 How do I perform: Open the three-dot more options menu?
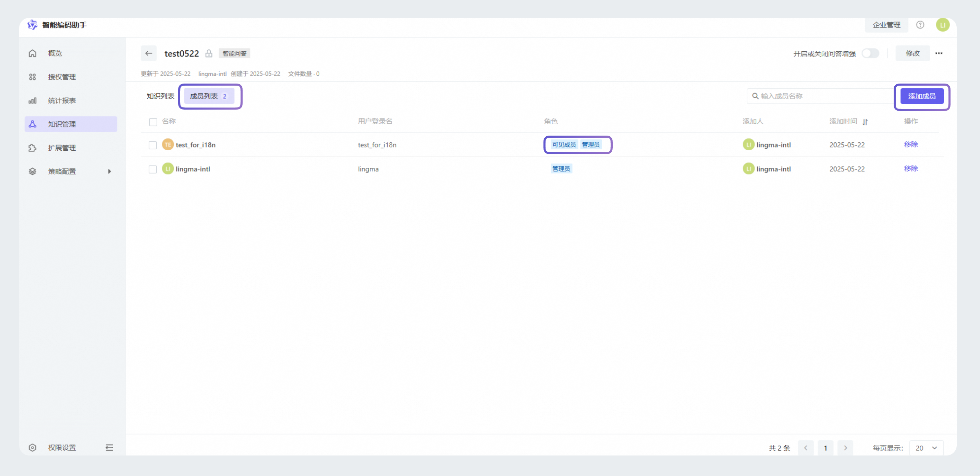tap(939, 53)
